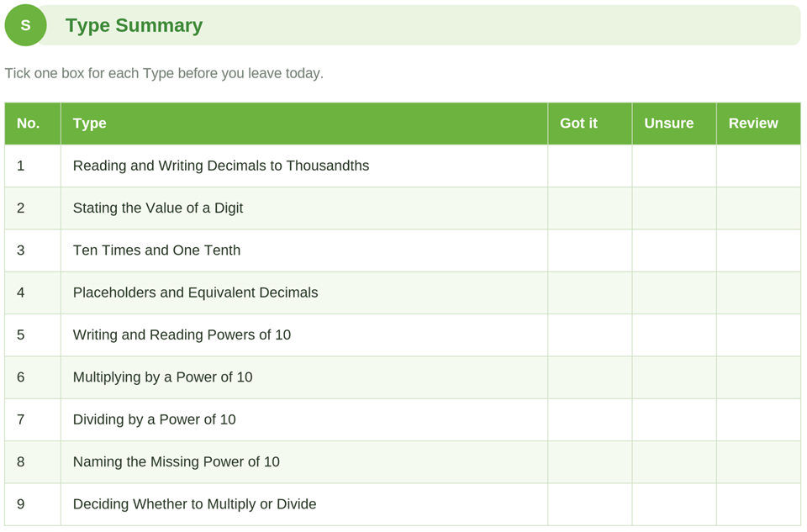Tick Got it box for Reading and Writing Decimals
Image resolution: width=807 pixels, height=532 pixels.
coord(590,166)
